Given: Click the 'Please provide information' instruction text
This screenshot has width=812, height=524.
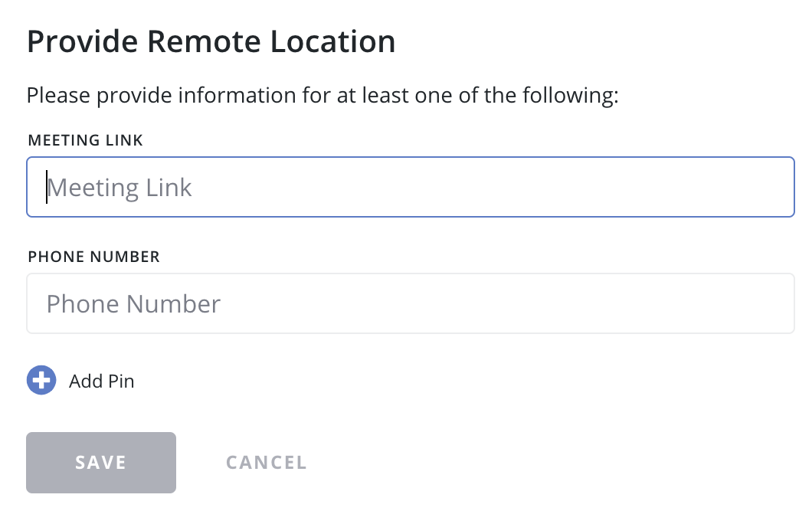Looking at the screenshot, I should (x=323, y=96).
